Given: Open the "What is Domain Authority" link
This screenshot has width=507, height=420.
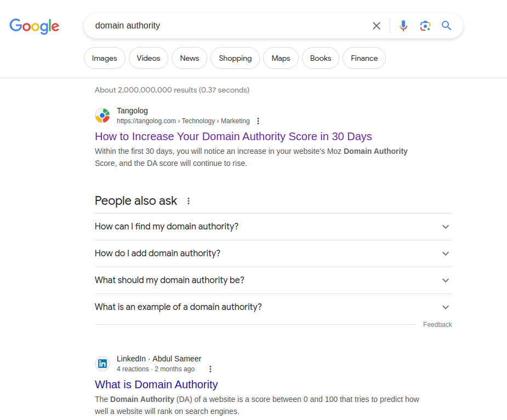Looking at the screenshot, I should click(156, 384).
